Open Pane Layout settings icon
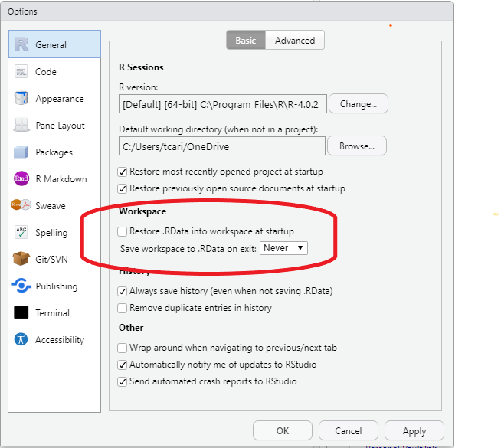Viewport: 501px width, 448px height. 21,126
